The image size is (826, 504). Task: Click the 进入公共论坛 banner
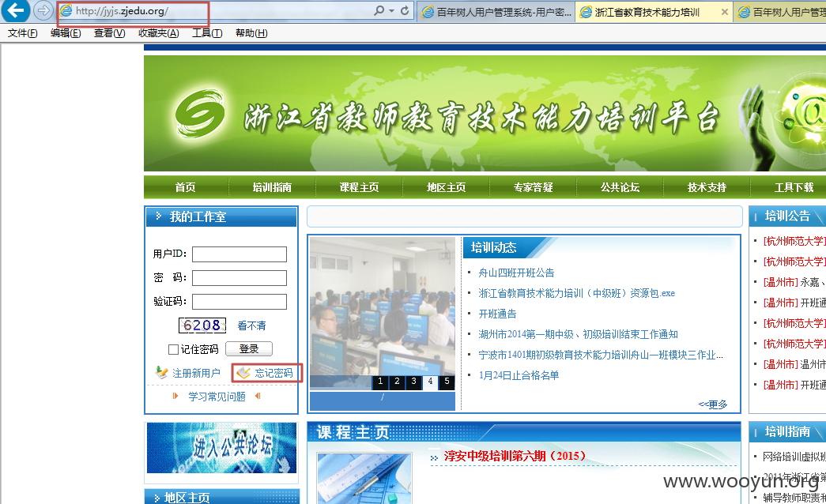221,448
